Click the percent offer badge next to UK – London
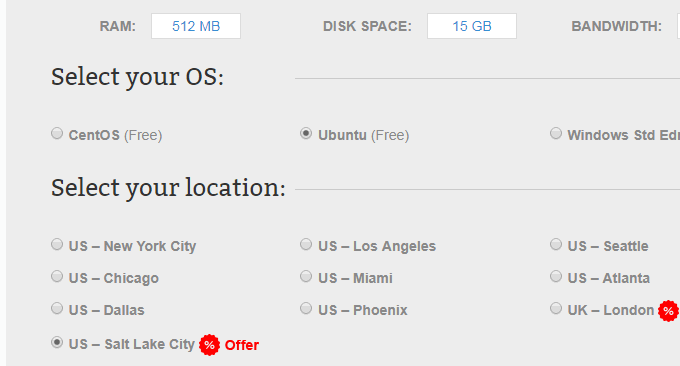 point(668,311)
